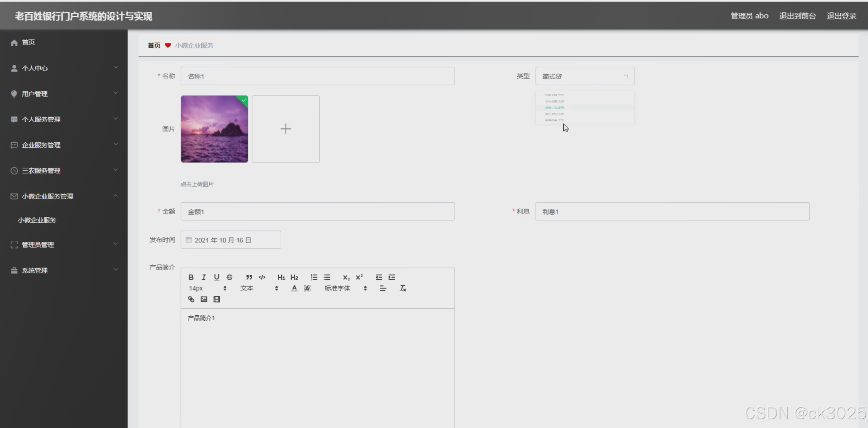
Task: Apply ordered list formatting
Action: click(x=314, y=277)
